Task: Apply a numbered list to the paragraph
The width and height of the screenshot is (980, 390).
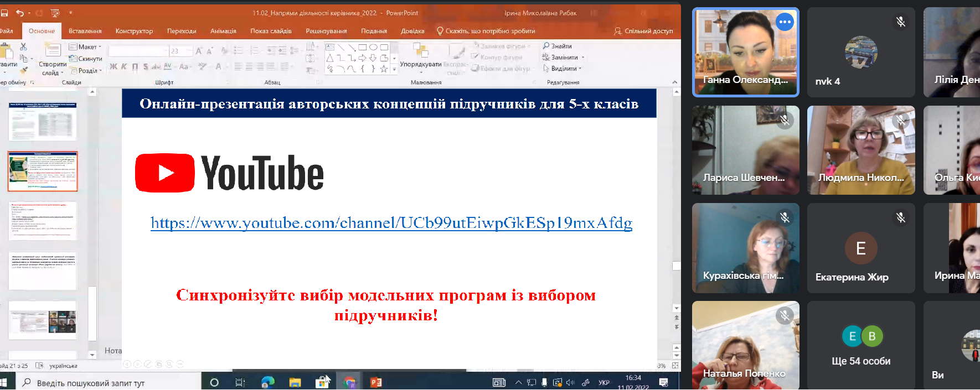Action: (255, 50)
